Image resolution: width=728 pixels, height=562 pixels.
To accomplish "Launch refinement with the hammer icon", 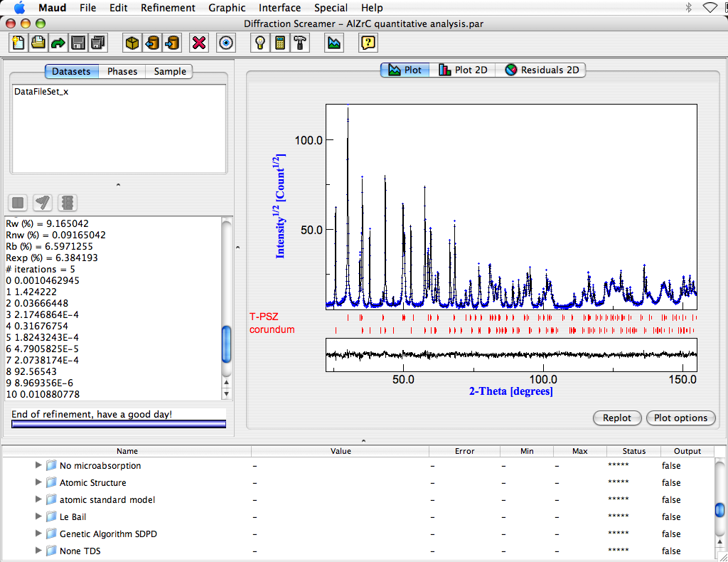I will pos(301,43).
